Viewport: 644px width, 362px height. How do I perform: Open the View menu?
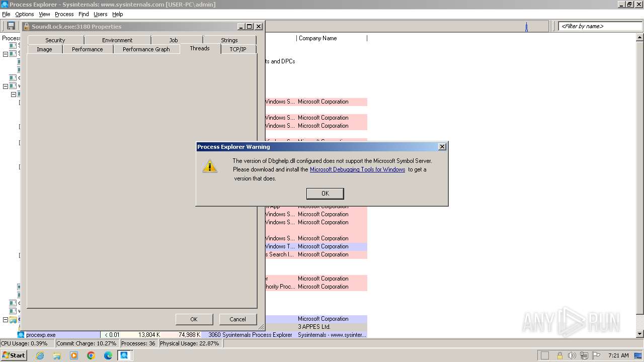coord(44,14)
